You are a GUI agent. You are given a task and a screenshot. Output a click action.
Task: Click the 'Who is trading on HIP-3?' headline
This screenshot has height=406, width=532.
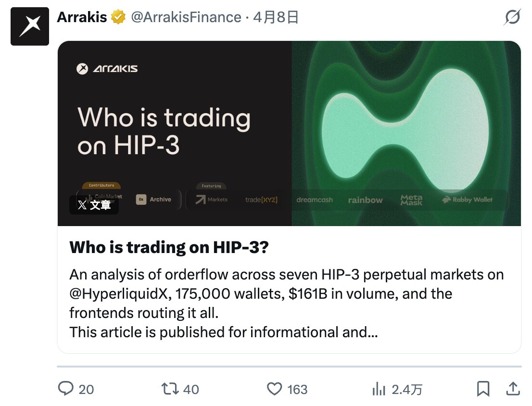click(169, 248)
